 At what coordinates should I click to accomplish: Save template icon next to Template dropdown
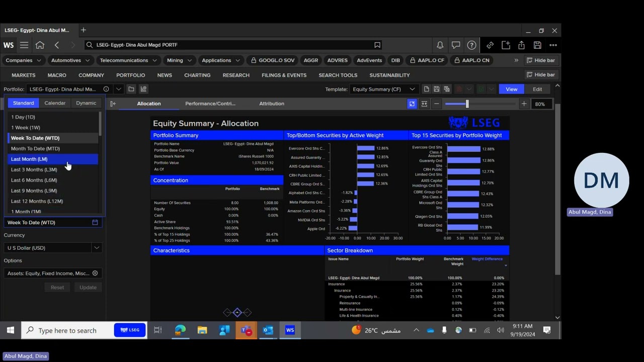[436, 89]
